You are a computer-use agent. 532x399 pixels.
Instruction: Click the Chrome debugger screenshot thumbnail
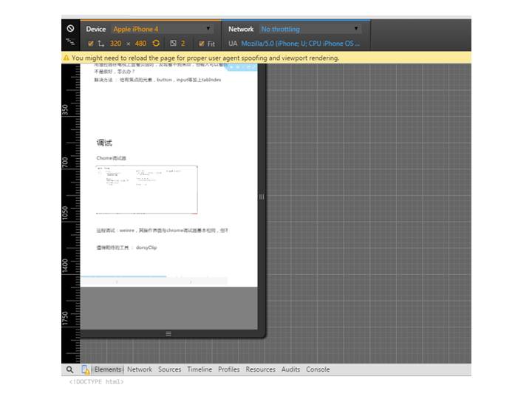147,188
